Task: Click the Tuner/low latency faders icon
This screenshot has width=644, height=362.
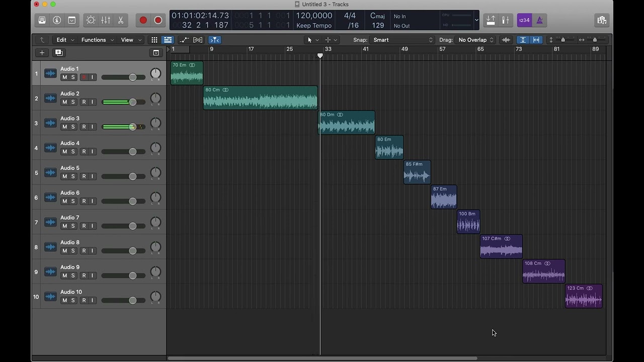Action: 506,20
